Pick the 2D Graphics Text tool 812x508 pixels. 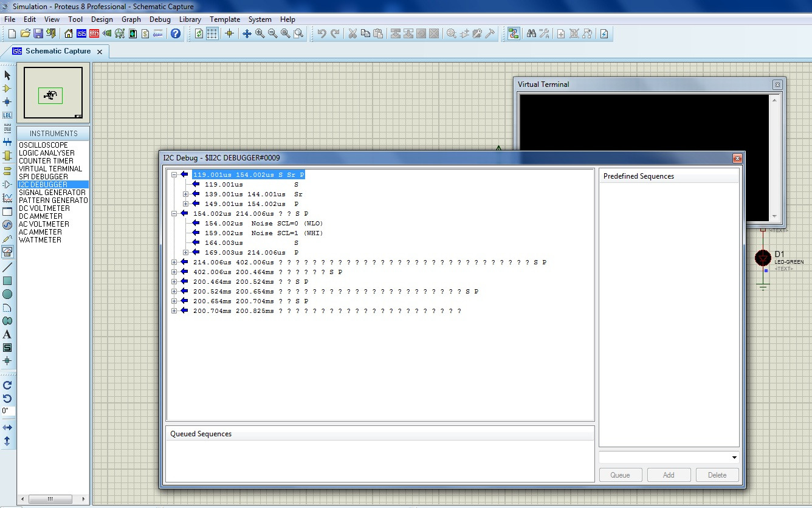7,334
